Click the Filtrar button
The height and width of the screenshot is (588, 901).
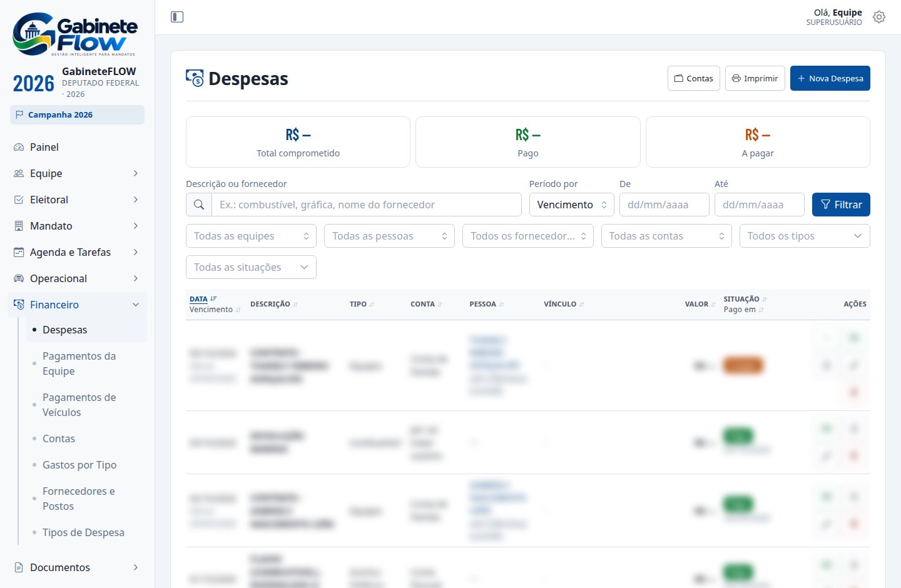[x=841, y=205]
